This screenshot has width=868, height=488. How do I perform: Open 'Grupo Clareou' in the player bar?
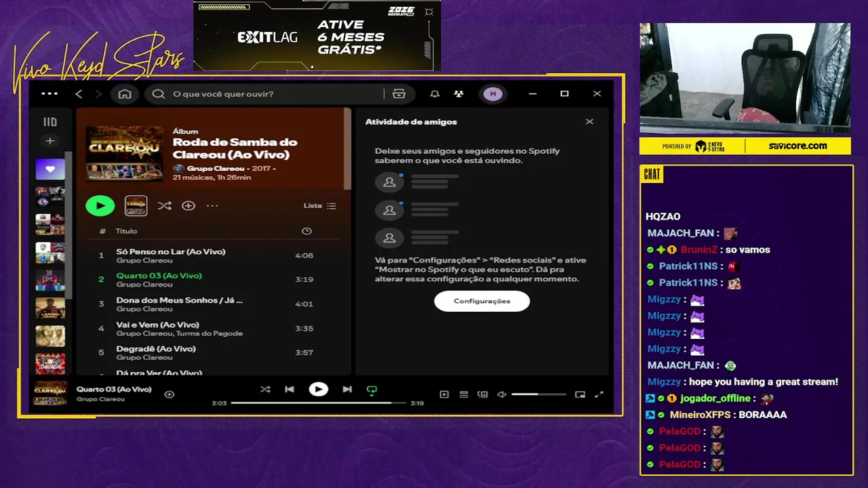[100, 399]
